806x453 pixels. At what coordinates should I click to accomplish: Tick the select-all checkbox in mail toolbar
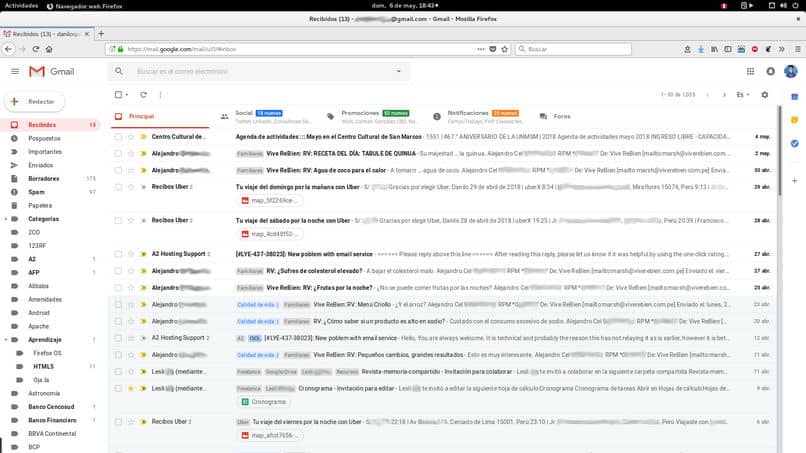[x=118, y=95]
